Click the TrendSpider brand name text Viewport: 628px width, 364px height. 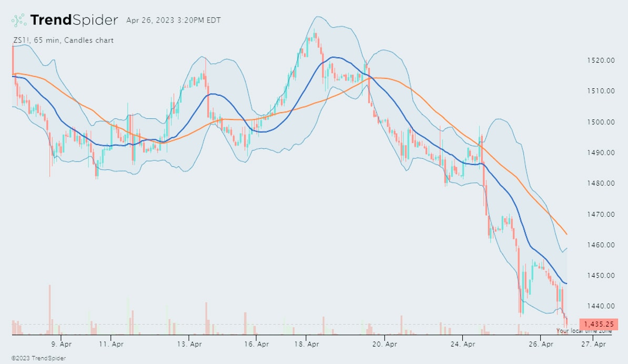74,20
